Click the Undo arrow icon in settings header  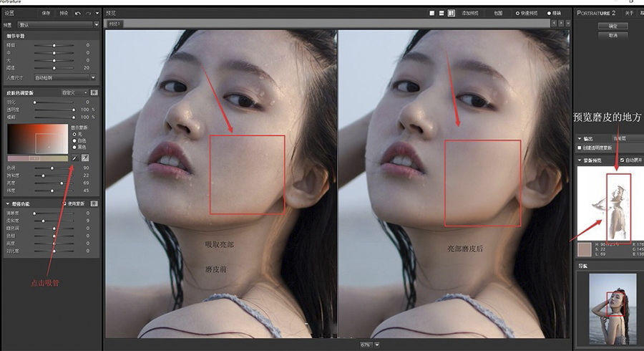pyautogui.click(x=77, y=13)
